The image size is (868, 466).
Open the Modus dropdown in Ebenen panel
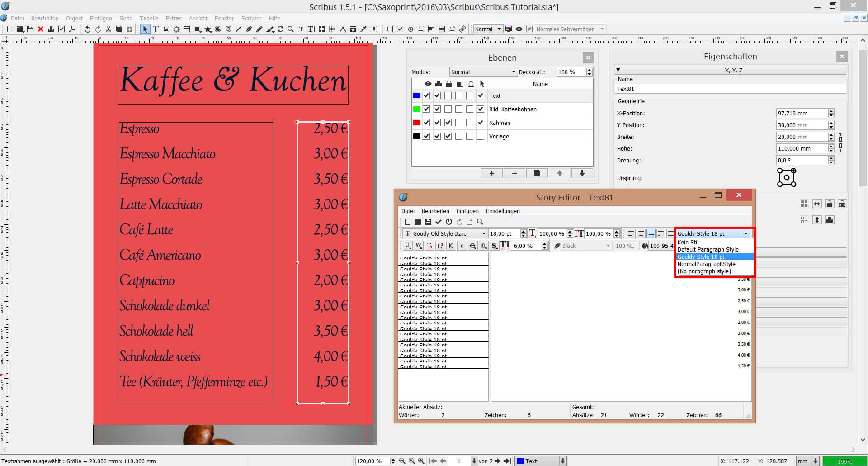pos(483,72)
